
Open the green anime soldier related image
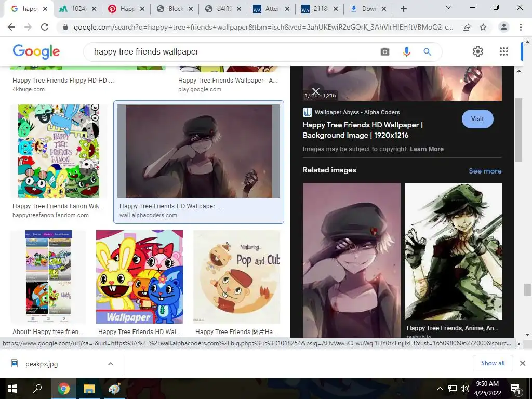(x=453, y=251)
